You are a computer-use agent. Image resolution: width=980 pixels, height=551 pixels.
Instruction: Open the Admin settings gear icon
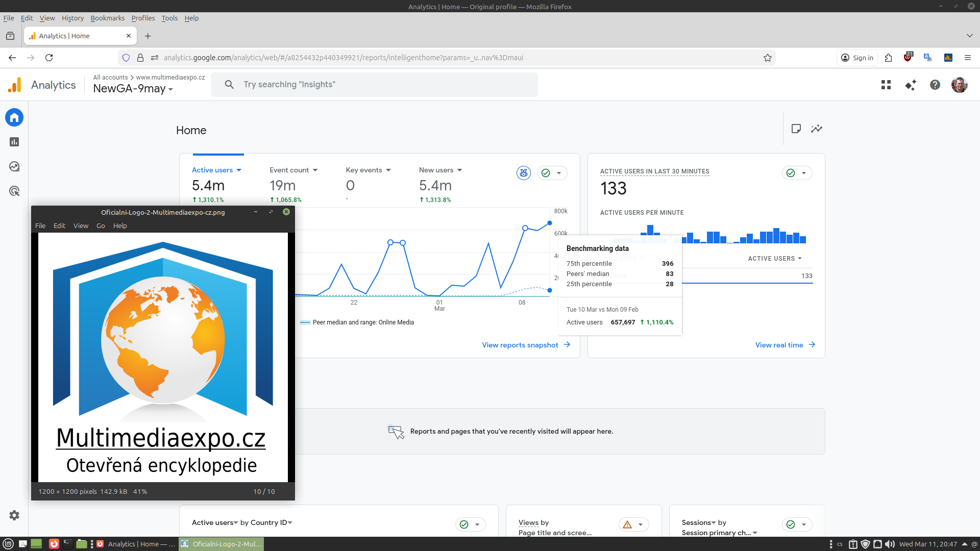[14, 515]
